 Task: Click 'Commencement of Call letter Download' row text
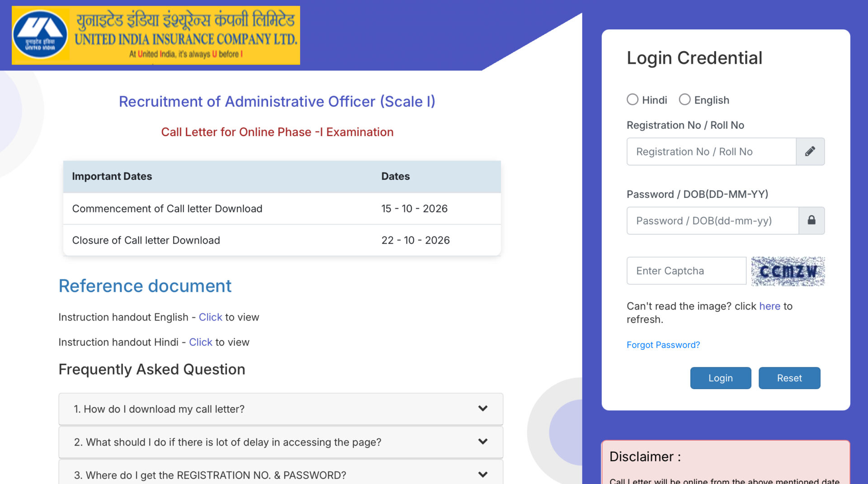pyautogui.click(x=167, y=208)
